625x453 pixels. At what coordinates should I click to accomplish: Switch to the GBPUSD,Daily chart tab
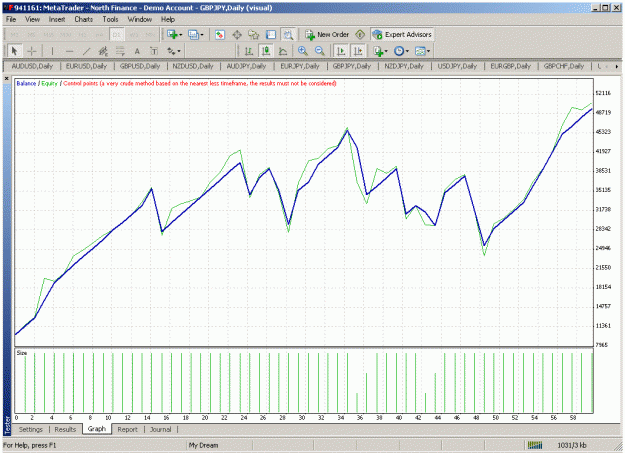point(140,66)
